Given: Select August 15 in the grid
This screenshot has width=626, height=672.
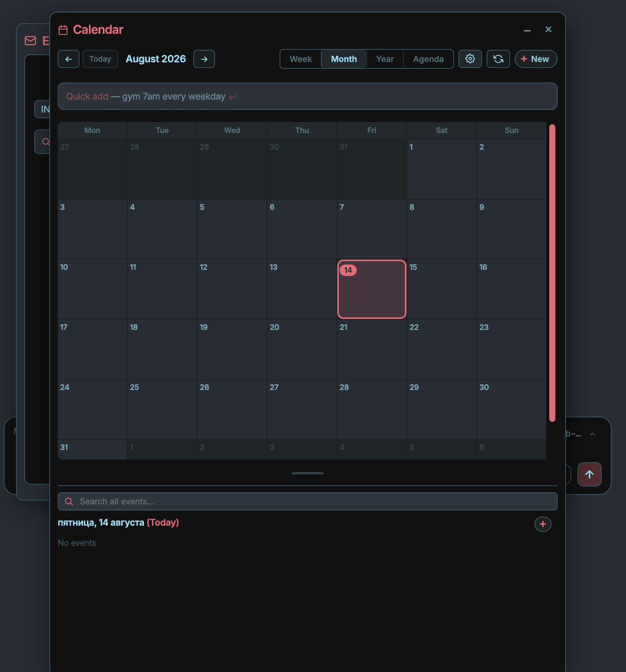Looking at the screenshot, I should coord(442,289).
